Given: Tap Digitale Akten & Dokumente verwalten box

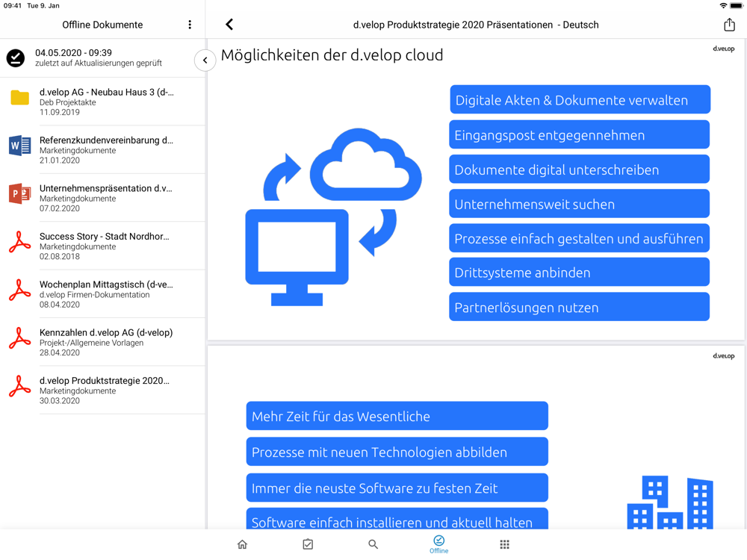Looking at the screenshot, I should pos(580,99).
